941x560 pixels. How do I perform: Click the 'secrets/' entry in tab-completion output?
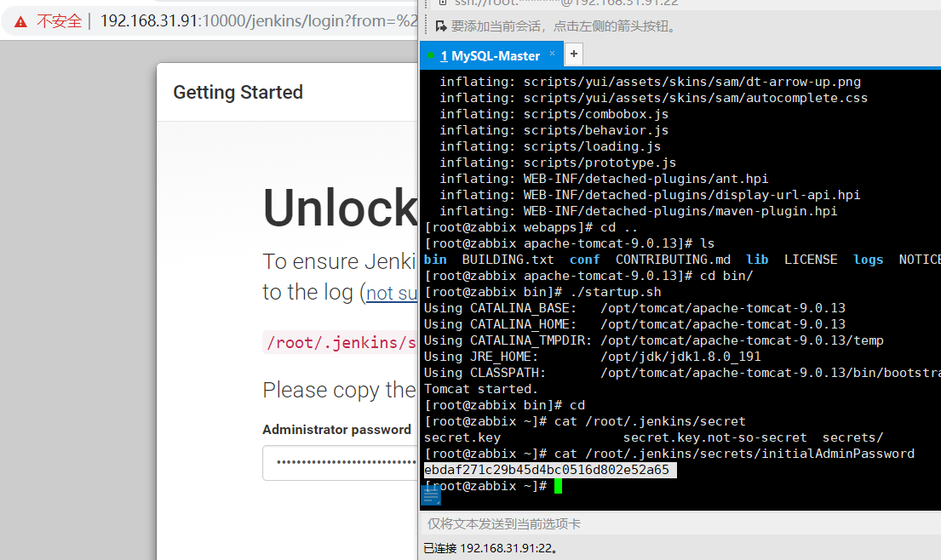[x=852, y=437]
